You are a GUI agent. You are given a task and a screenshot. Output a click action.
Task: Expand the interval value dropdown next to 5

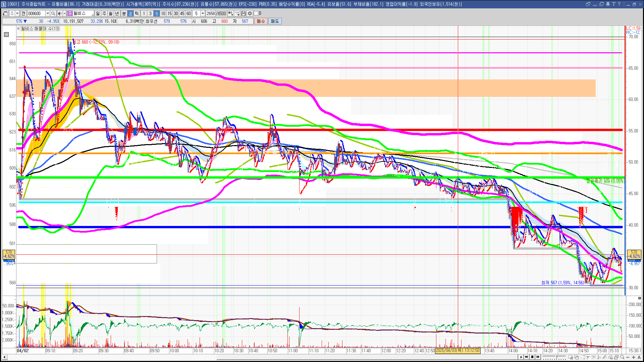coord(203,13)
